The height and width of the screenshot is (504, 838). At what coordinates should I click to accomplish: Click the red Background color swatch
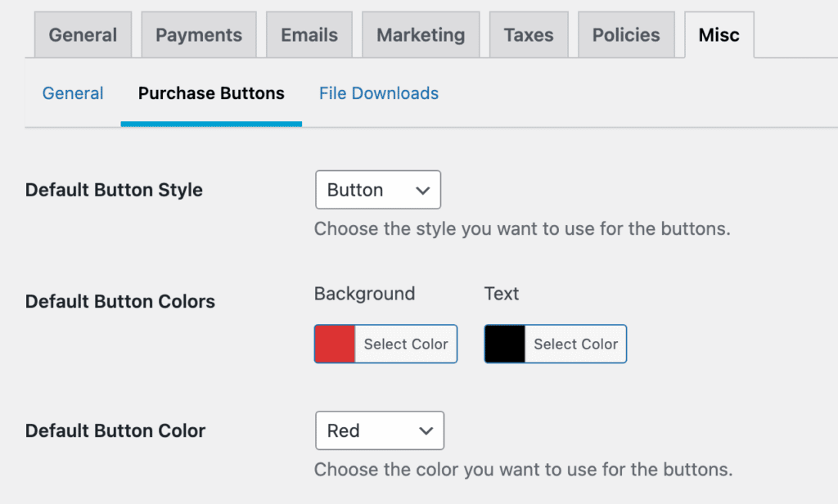tap(336, 344)
